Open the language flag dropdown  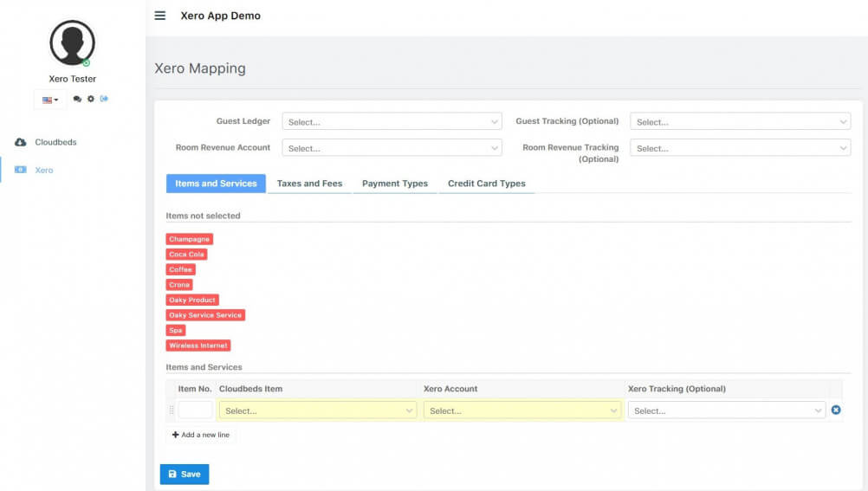[x=50, y=100]
